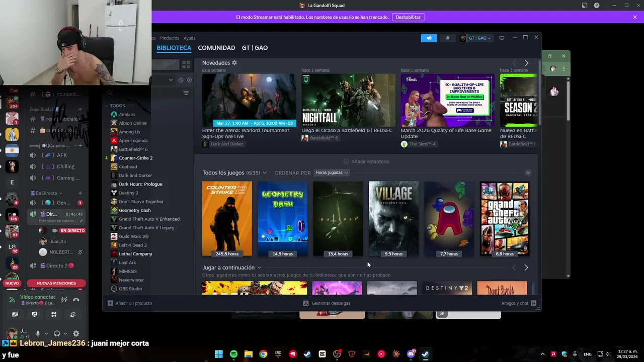The height and width of the screenshot is (362, 644).
Task: Click Discord help icon in title bar
Action: tap(597, 6)
